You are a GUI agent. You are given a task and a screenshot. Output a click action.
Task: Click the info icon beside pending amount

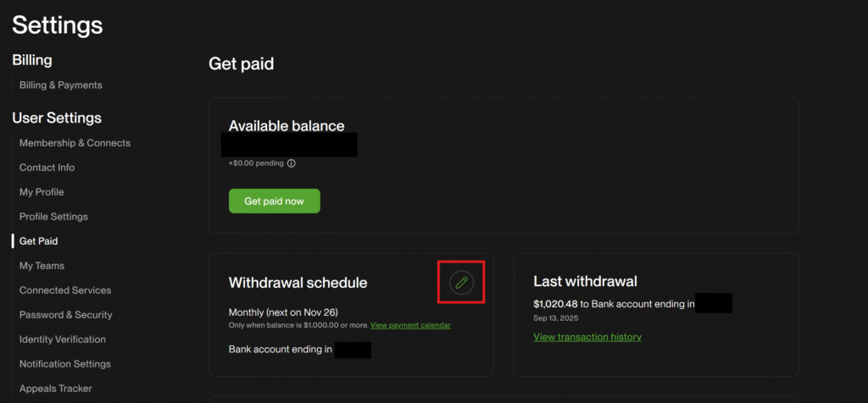tap(291, 163)
